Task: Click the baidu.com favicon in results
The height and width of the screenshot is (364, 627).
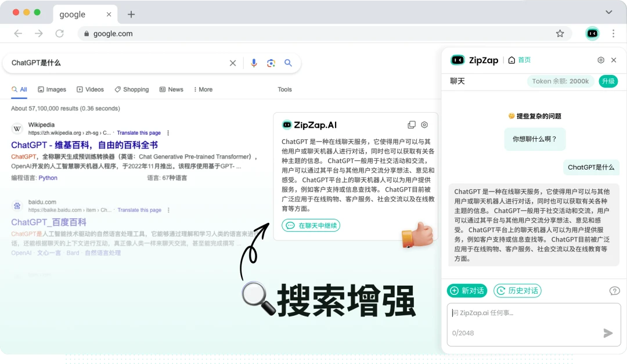Action: pos(17,206)
